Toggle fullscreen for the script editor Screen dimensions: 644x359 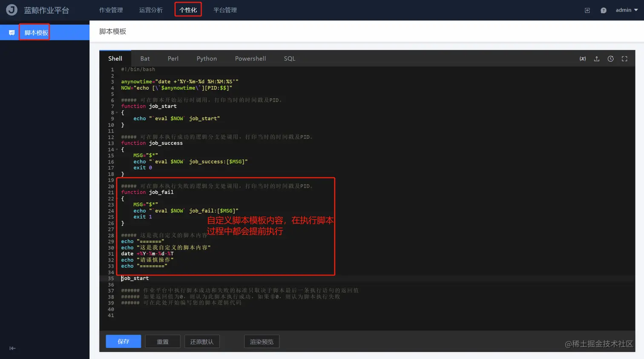click(625, 59)
